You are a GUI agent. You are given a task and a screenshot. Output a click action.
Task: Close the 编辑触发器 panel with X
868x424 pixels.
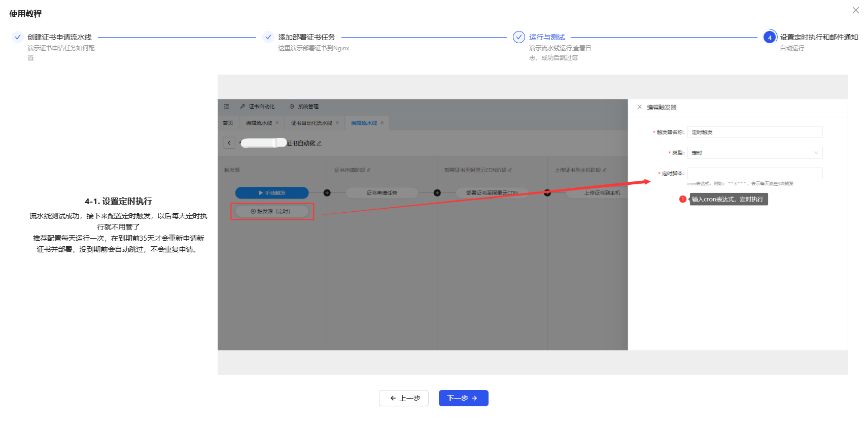pyautogui.click(x=640, y=107)
